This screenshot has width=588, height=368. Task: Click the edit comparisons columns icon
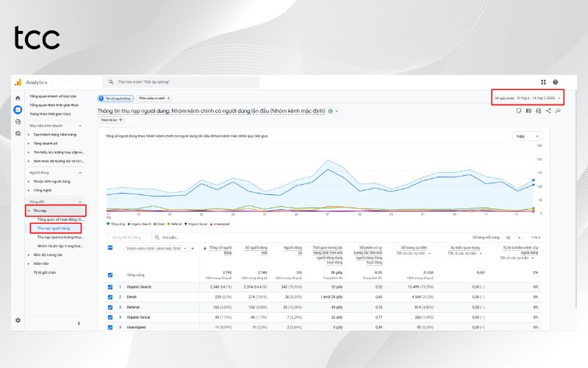point(528,111)
